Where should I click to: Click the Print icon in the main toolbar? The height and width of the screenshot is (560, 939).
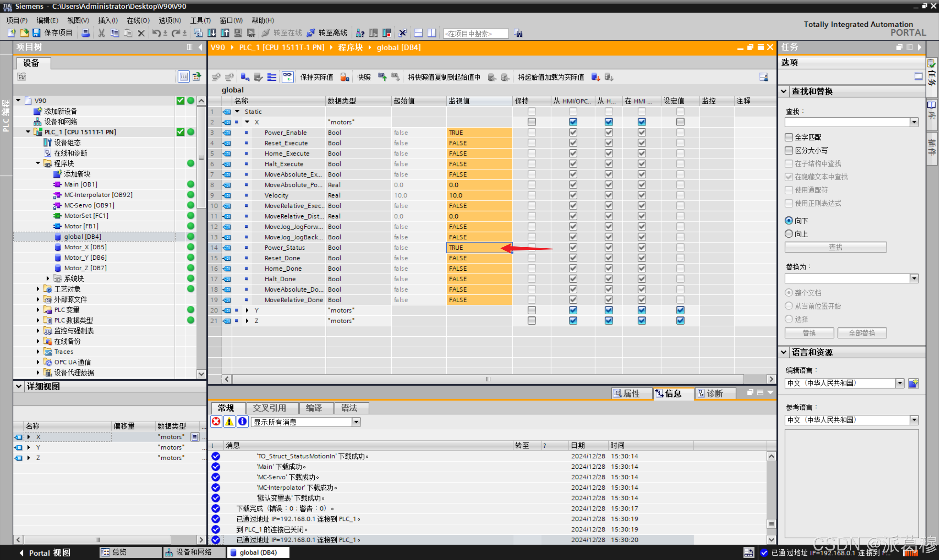86,33
